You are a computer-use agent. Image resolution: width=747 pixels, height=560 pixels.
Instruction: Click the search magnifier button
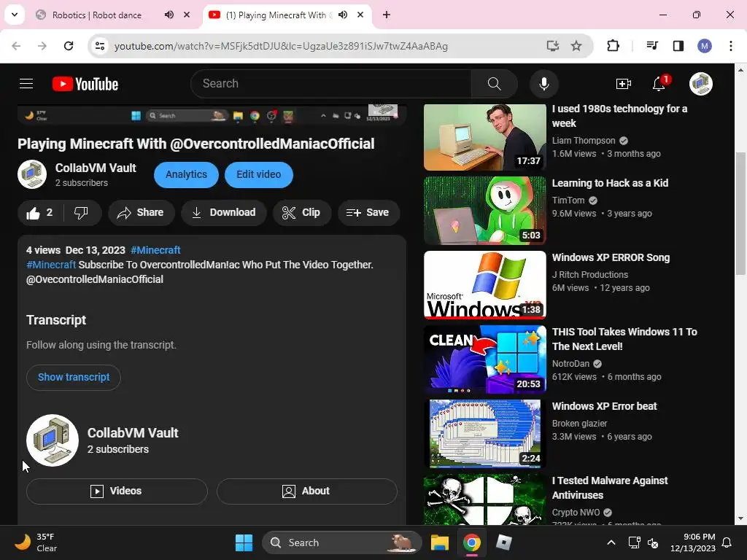pos(495,84)
